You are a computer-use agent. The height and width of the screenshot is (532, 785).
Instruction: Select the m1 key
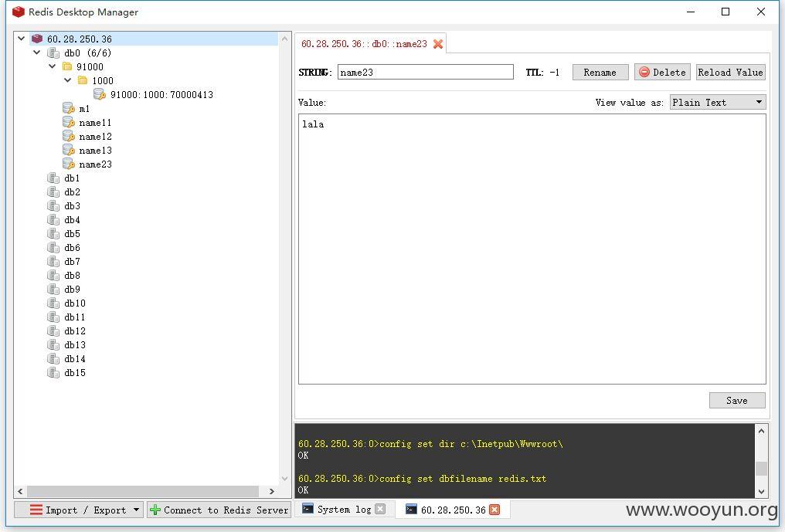84,109
